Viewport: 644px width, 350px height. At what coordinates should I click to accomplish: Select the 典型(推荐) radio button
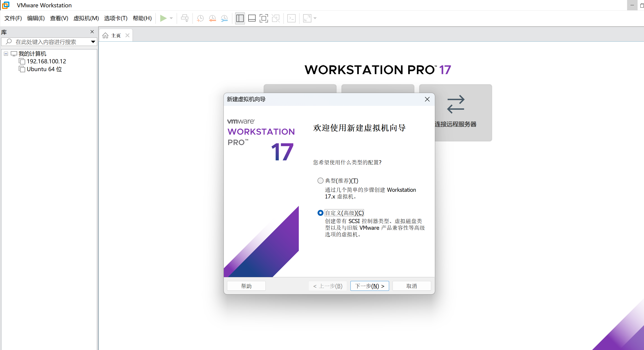coord(320,181)
